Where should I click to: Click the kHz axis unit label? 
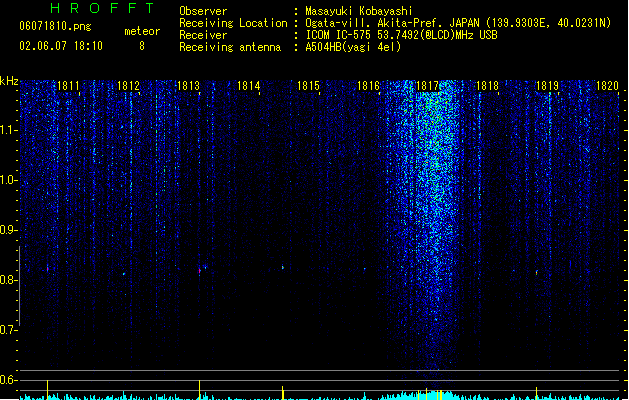9,81
